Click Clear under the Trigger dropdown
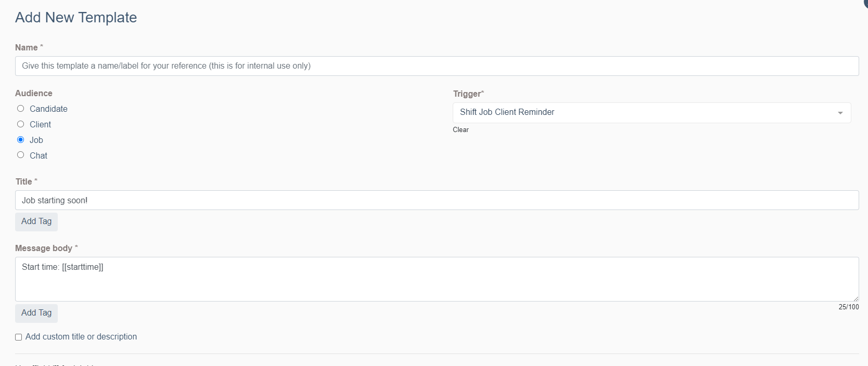The image size is (868, 366). coord(461,130)
